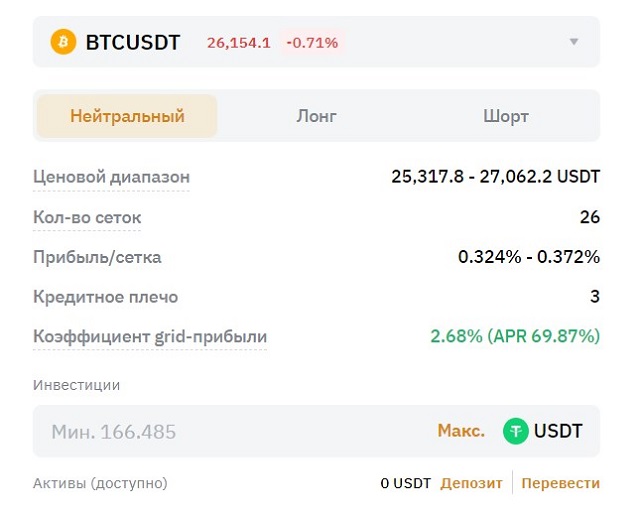Click the 26,154.1 current price
This screenshot has width=641, height=515.
(238, 42)
